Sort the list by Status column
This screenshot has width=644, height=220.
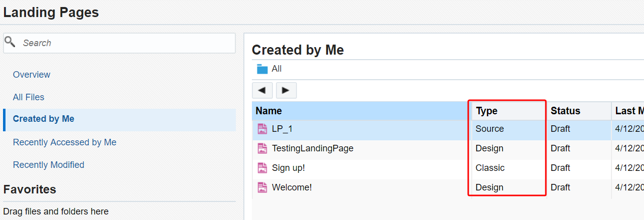tap(565, 111)
